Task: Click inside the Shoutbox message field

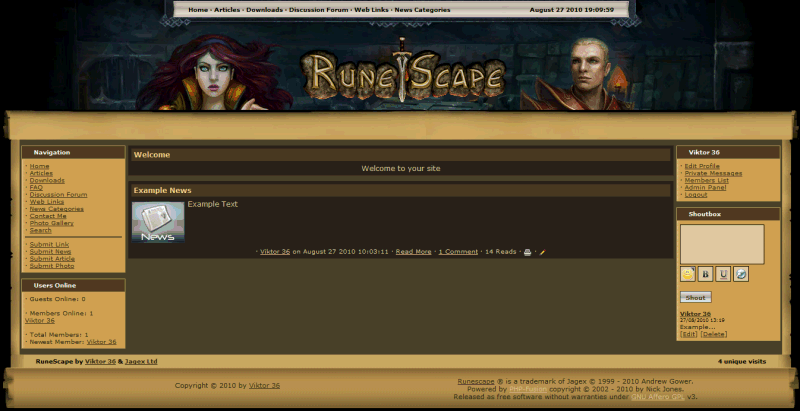Action: click(722, 244)
